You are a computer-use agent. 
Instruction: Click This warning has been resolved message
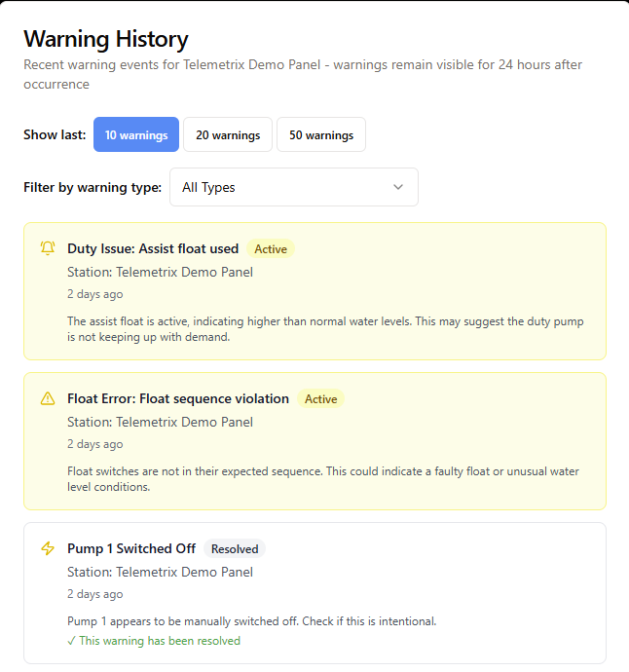pyautogui.click(x=154, y=641)
